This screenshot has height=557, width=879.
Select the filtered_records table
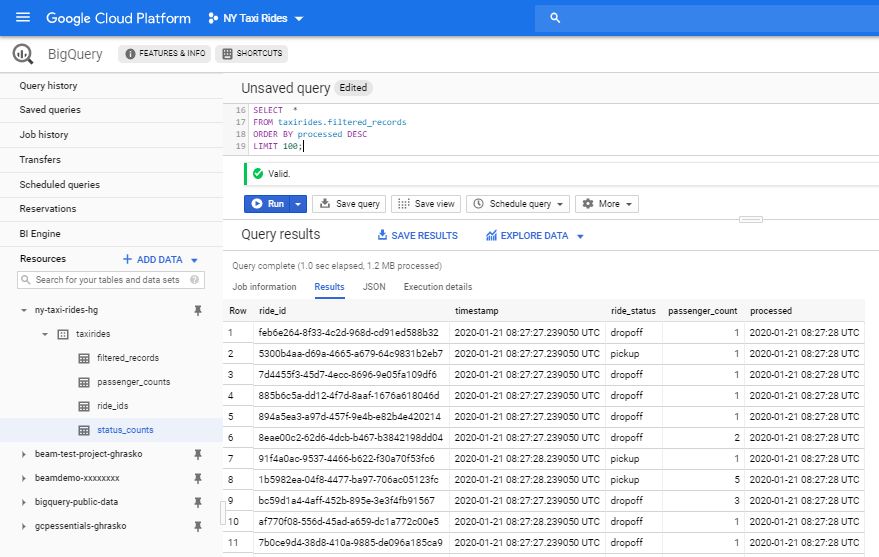pos(128,358)
